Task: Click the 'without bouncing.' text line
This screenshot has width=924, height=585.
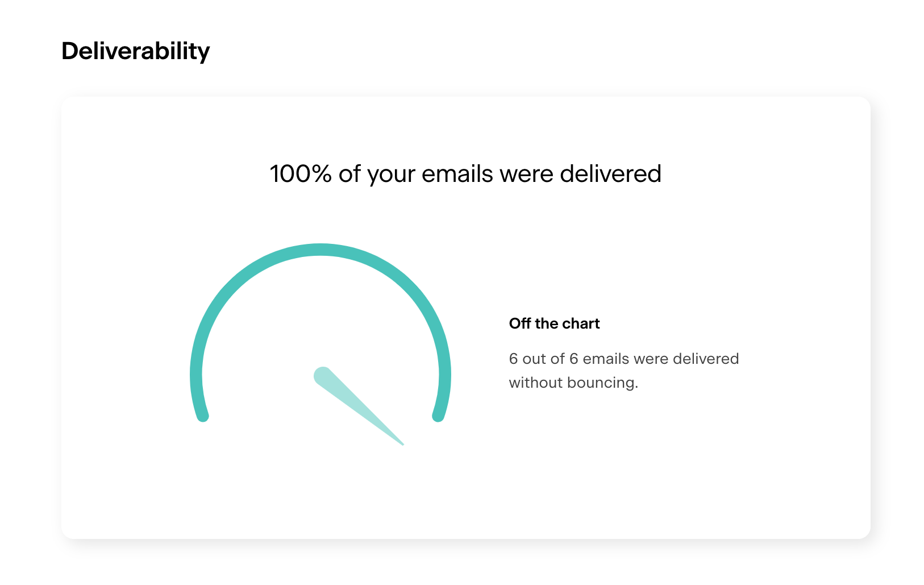Action: click(x=573, y=383)
